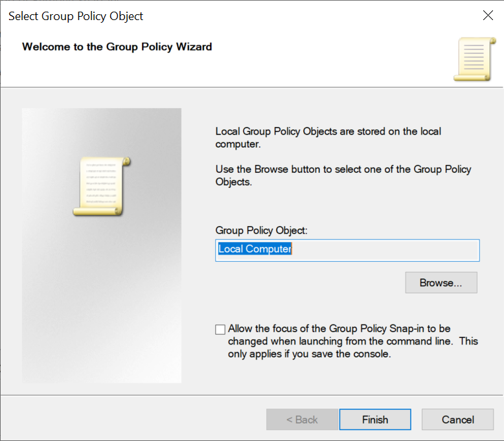Click the Cancel button
This screenshot has height=441, width=504.
tap(457, 419)
